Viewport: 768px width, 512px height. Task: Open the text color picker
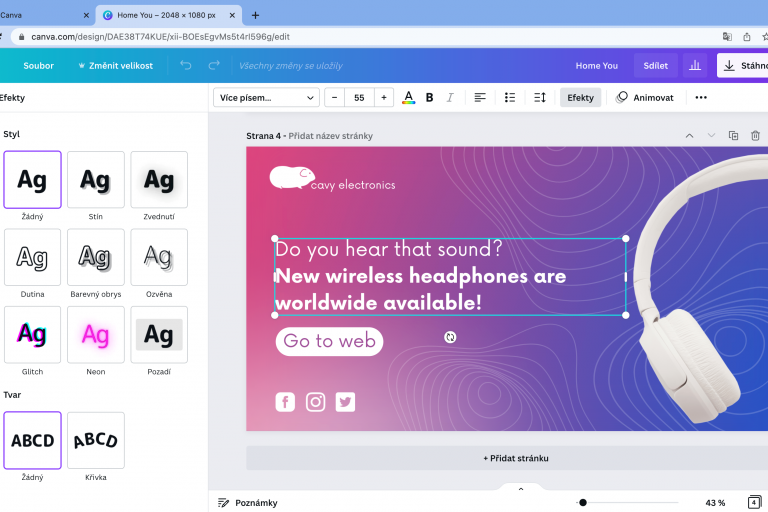point(408,97)
